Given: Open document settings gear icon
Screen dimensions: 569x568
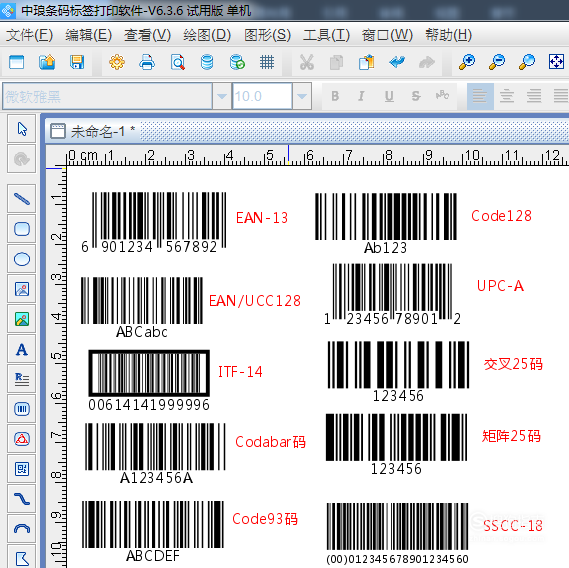Looking at the screenshot, I should point(117,62).
